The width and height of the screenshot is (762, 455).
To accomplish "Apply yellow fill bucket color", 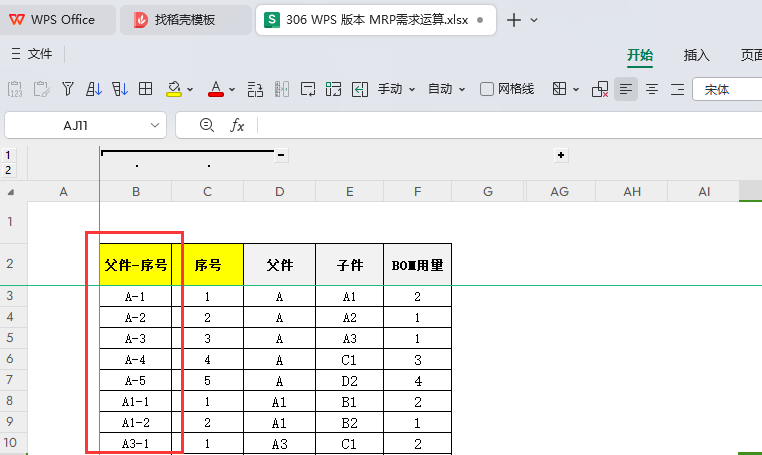I will [173, 89].
